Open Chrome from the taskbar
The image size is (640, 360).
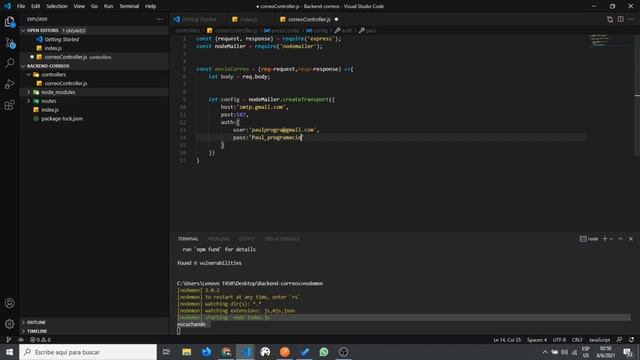point(226,352)
